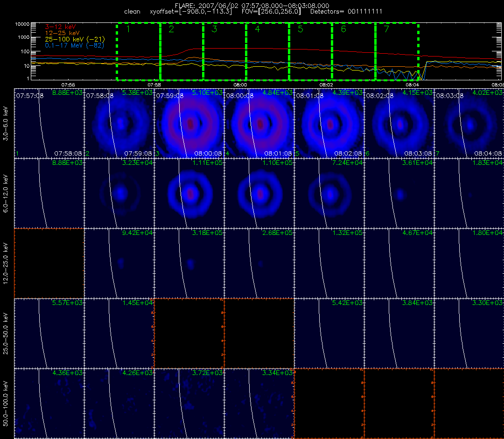This screenshot has height=439, width=504.
Task: Select the 6.0-12.0 keV image with peak 1.10E+05
Action: 259,194
